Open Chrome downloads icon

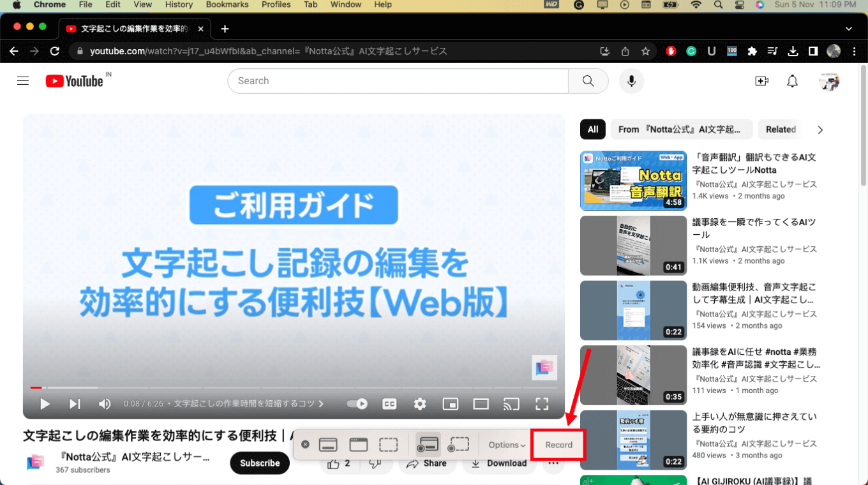(x=793, y=51)
